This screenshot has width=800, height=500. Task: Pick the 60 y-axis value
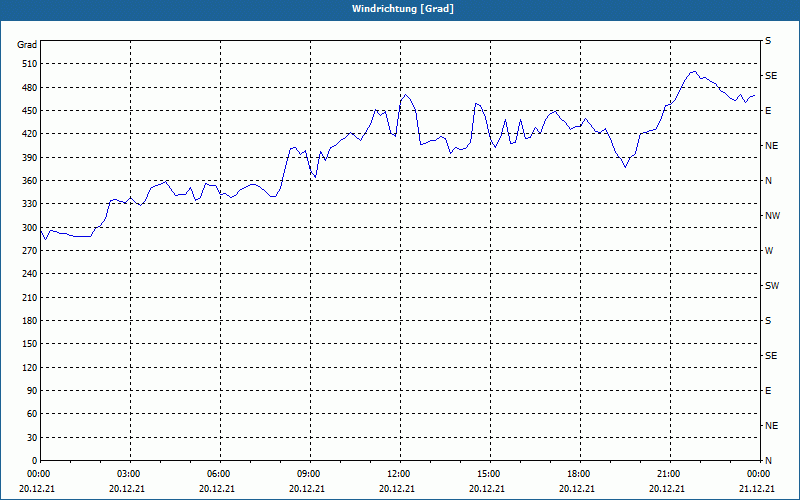coord(32,414)
